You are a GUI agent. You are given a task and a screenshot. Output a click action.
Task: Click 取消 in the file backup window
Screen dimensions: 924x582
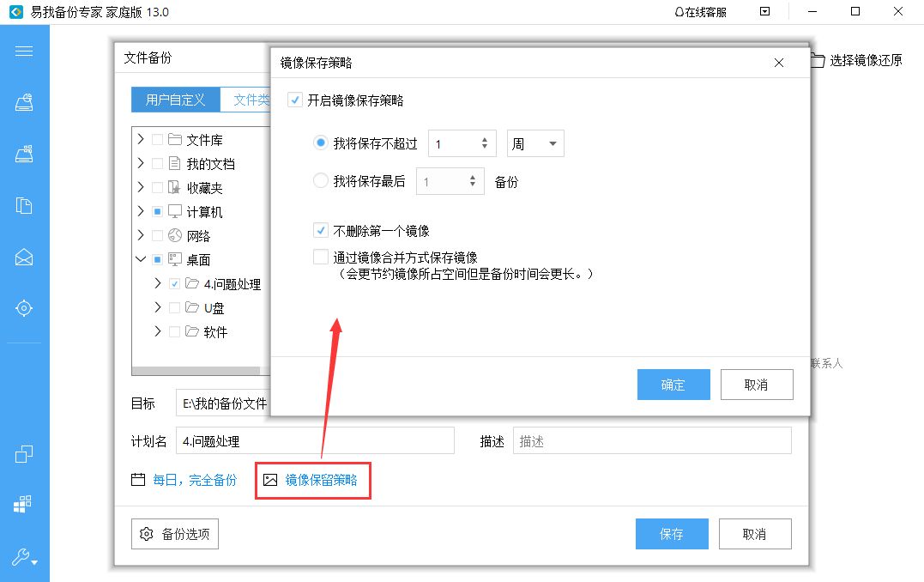(755, 534)
